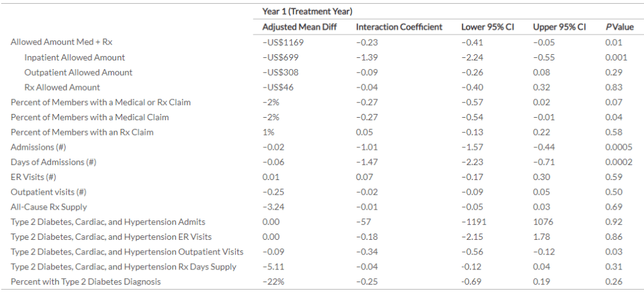This screenshot has height=294, width=644.
Task: Click the -US$1169 adjusted mean diff cell
Action: point(283,42)
